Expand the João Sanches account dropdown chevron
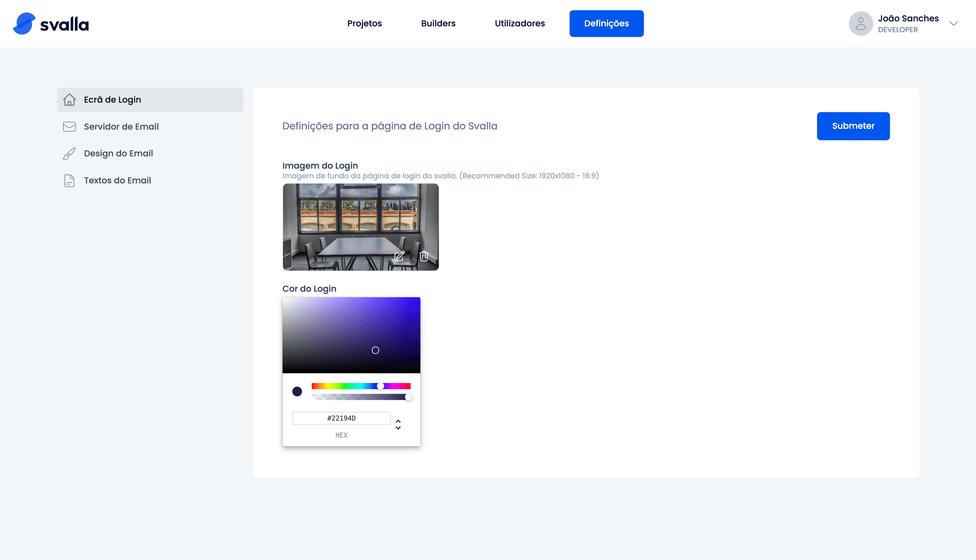The width and height of the screenshot is (976, 560). coord(954,24)
